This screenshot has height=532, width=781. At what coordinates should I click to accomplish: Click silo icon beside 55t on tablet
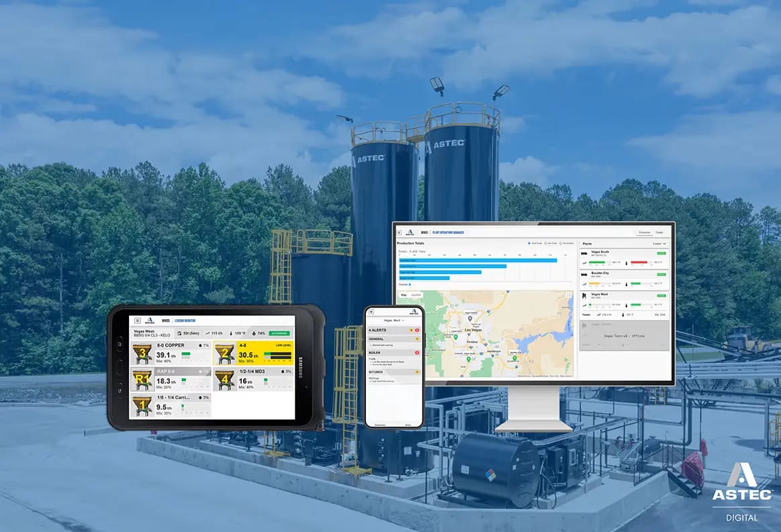(x=179, y=334)
